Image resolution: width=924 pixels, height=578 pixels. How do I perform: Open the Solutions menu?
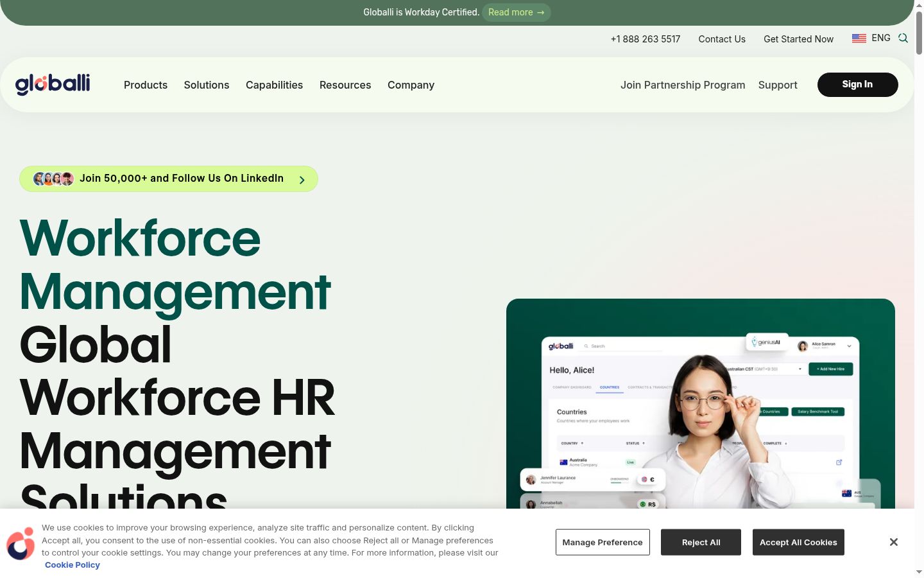coord(207,85)
